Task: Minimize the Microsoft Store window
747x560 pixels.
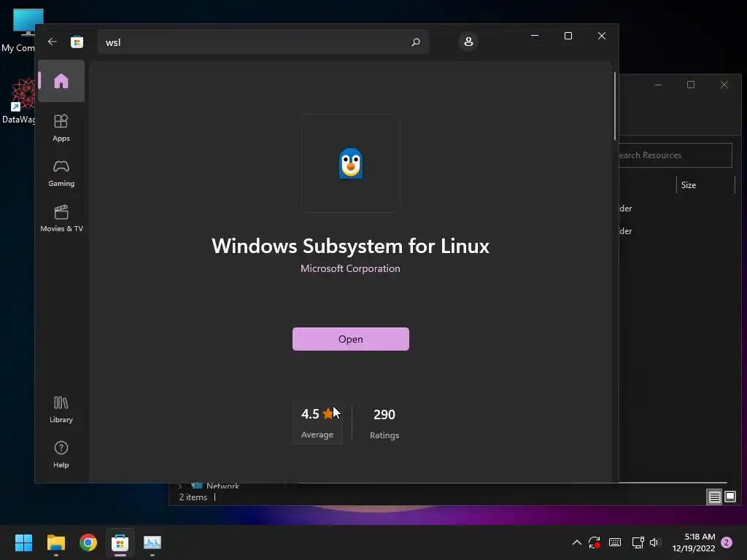Action: click(x=535, y=36)
